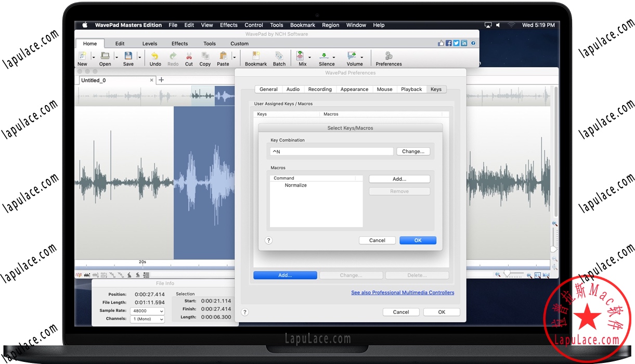
Task: Switch to the Playback preferences tab
Action: [x=411, y=89]
